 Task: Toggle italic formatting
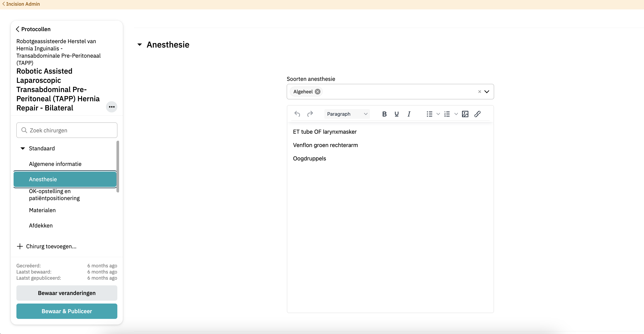(409, 114)
